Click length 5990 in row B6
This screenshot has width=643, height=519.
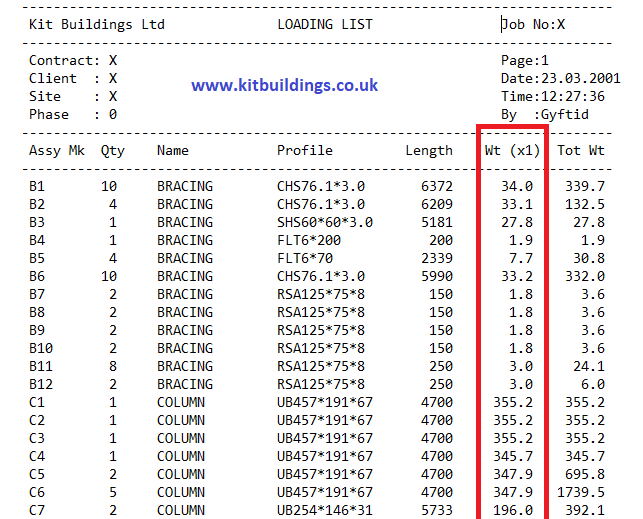click(437, 276)
